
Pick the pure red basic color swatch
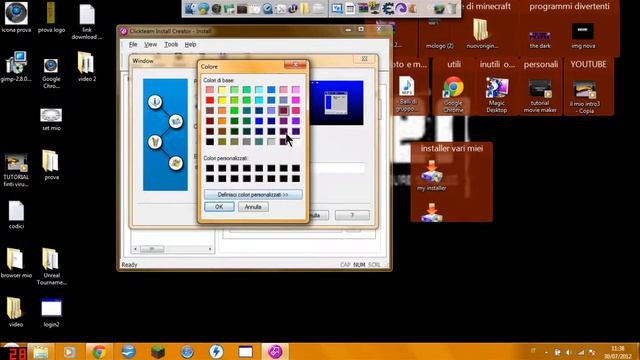(x=210, y=100)
